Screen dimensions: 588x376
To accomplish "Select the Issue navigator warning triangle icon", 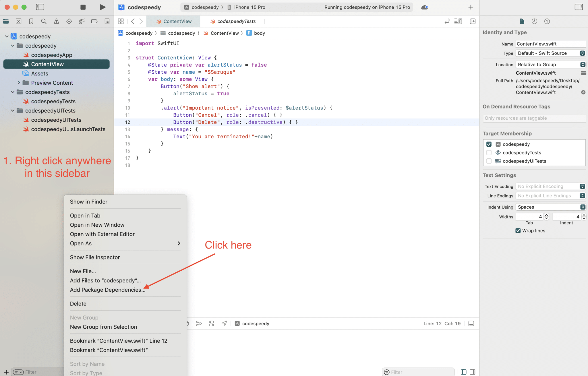I will pyautogui.click(x=57, y=21).
